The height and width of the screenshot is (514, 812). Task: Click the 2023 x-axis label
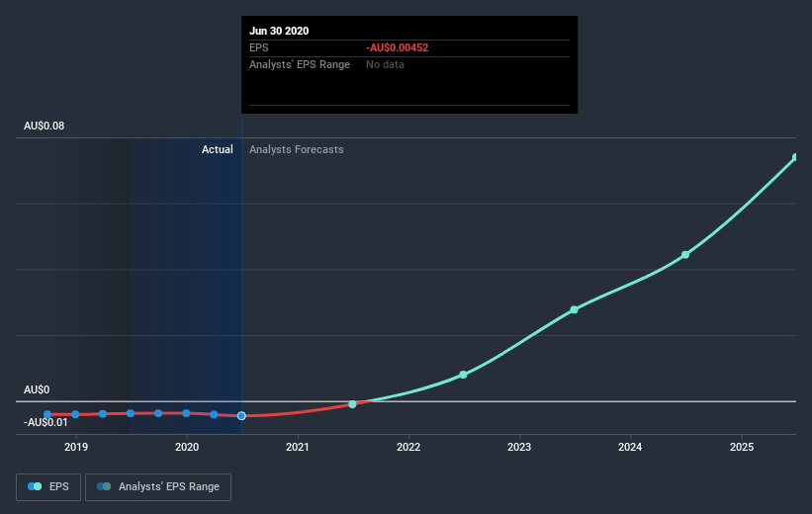point(519,447)
